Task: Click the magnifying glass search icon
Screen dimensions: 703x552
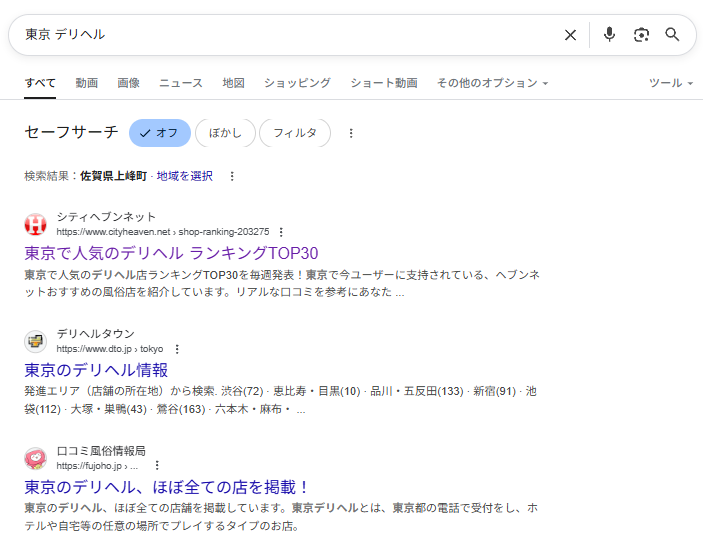Action: [672, 35]
